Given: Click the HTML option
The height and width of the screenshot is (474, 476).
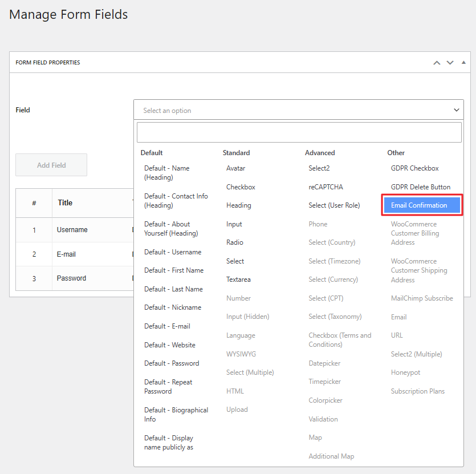Looking at the screenshot, I should [235, 391].
